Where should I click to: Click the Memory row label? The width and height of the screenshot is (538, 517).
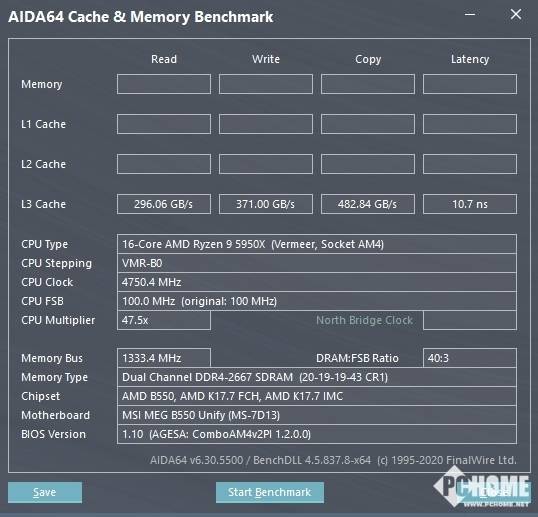[x=42, y=84]
